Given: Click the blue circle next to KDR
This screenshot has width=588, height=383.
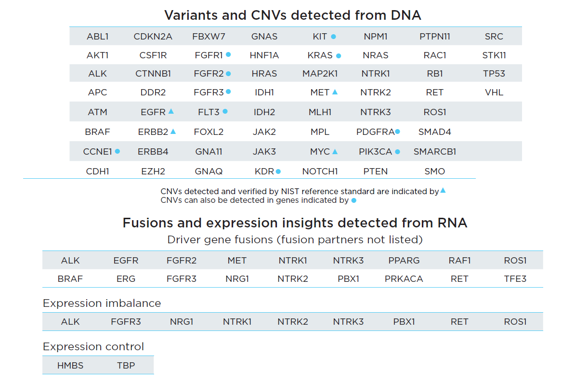Looking at the screenshot, I should (x=278, y=172).
